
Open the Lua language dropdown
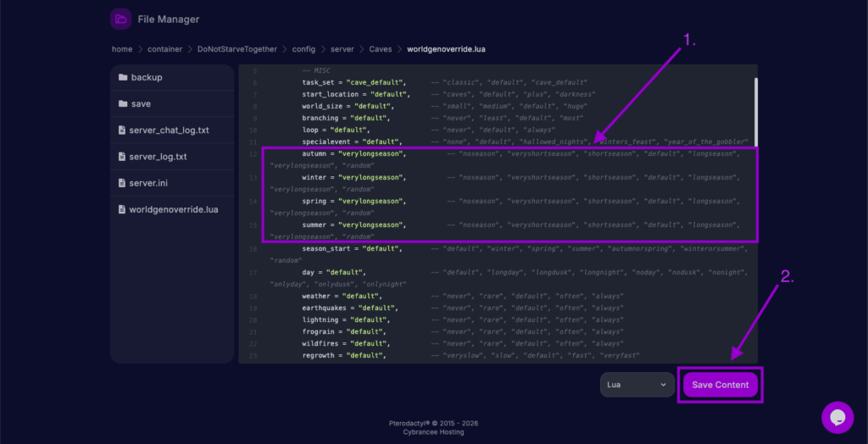click(x=637, y=385)
